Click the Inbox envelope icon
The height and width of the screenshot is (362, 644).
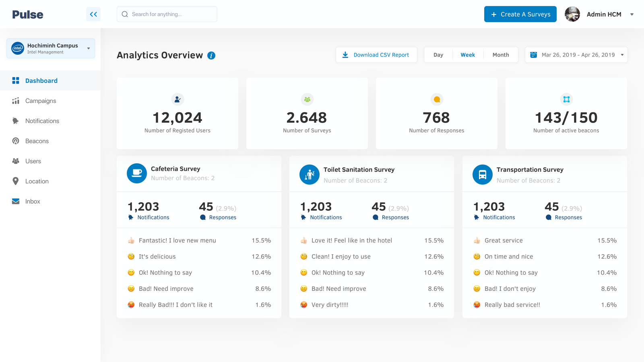tap(16, 201)
